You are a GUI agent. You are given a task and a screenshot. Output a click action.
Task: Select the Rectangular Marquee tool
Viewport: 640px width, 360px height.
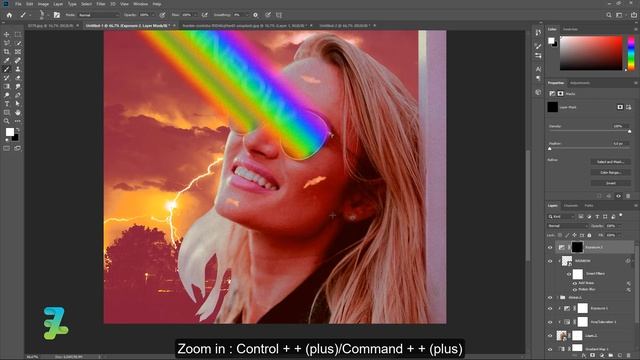[x=18, y=35]
